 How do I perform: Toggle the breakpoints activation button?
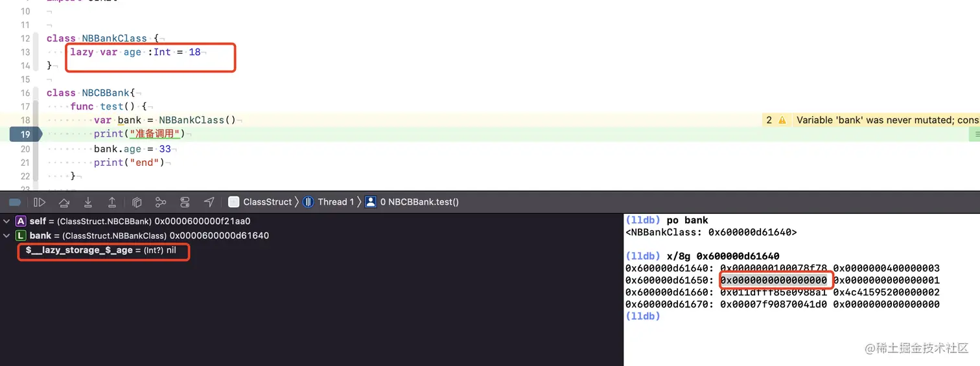[15, 202]
